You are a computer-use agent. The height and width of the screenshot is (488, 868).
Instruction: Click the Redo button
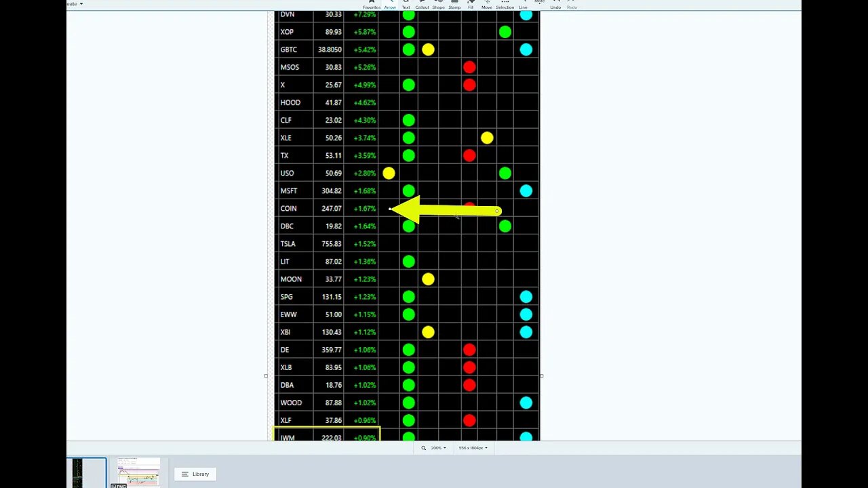tap(572, 4)
